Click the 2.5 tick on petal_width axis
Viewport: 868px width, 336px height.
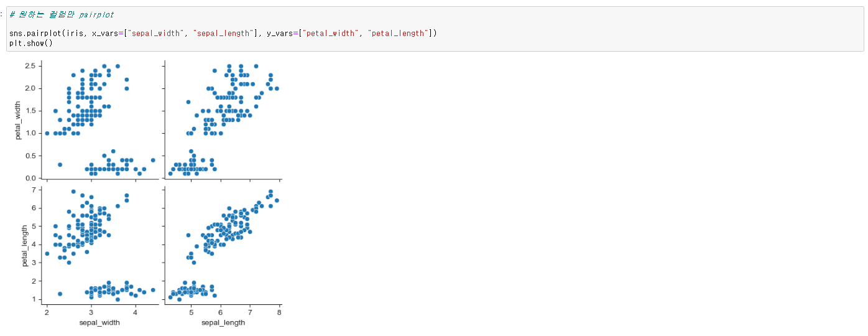tap(29, 66)
